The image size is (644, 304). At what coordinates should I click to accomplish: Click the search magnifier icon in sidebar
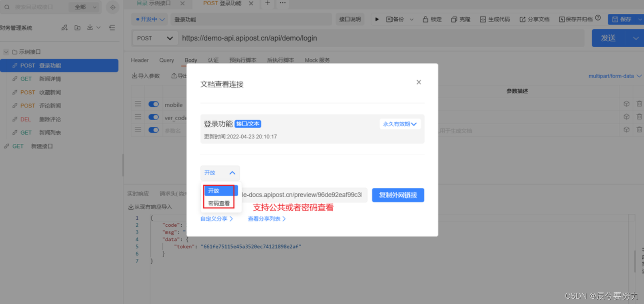point(7,7)
